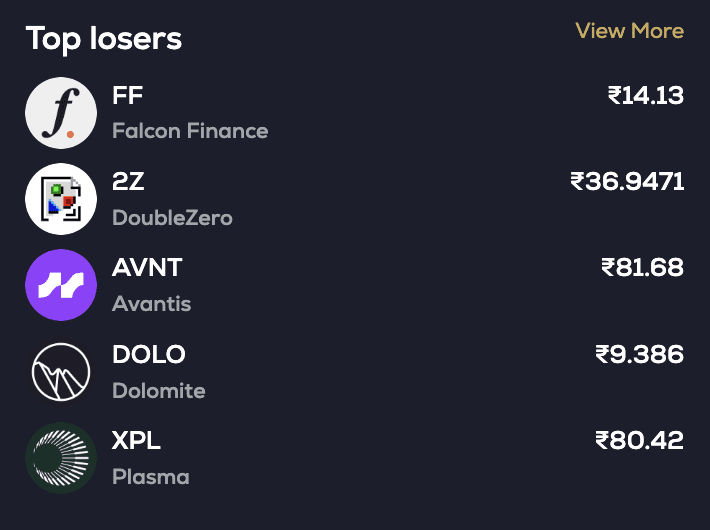Click the Plasma coin logo
This screenshot has width=710, height=530.
click(x=61, y=458)
